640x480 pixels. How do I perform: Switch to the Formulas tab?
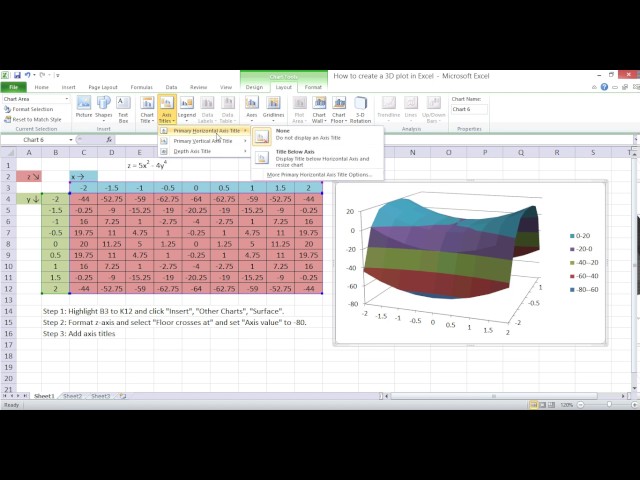click(x=142, y=87)
